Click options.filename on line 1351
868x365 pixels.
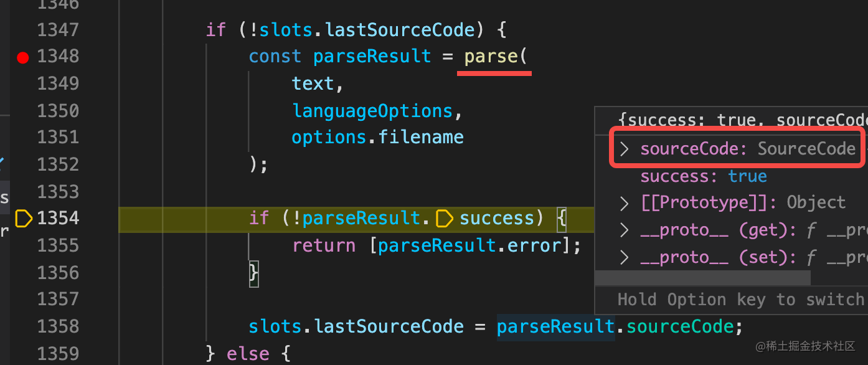click(x=377, y=137)
